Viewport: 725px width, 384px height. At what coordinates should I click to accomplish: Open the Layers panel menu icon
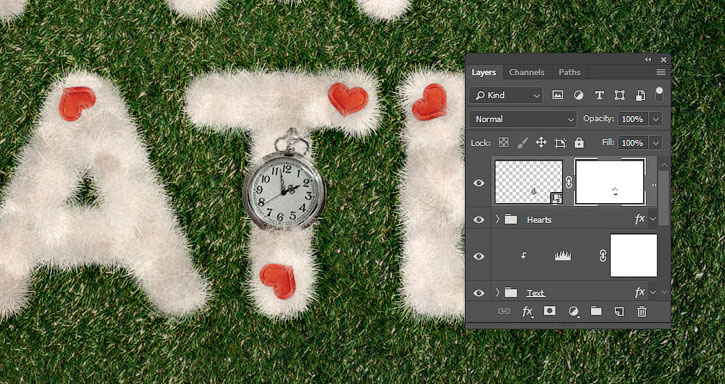pos(661,72)
